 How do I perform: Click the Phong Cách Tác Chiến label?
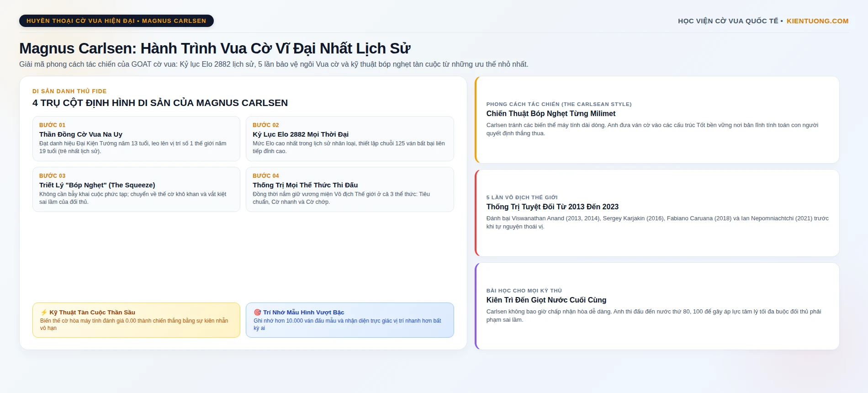tap(559, 104)
